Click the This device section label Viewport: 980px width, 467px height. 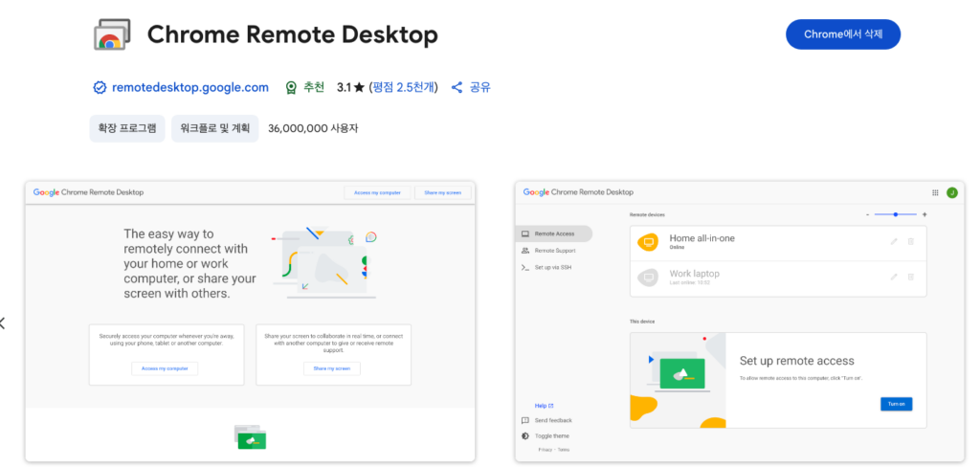point(642,322)
